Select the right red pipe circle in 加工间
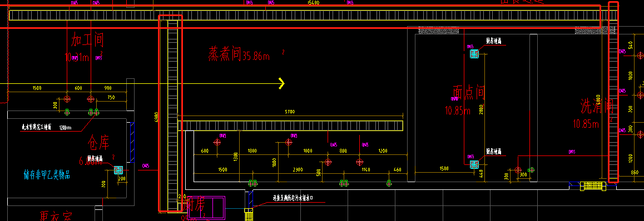The height and width of the screenshot is (221, 644). tap(91, 99)
